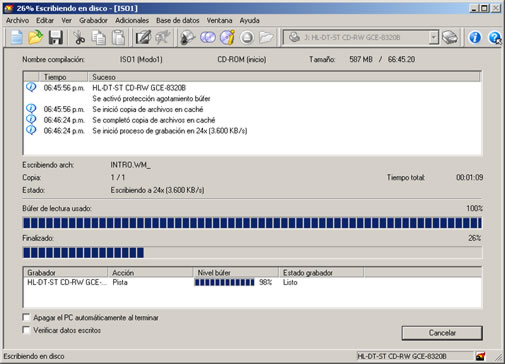Image resolution: width=505 pixels, height=364 pixels.
Task: Click the greyed-out tools icon beside the pencil
Action: 163,37
